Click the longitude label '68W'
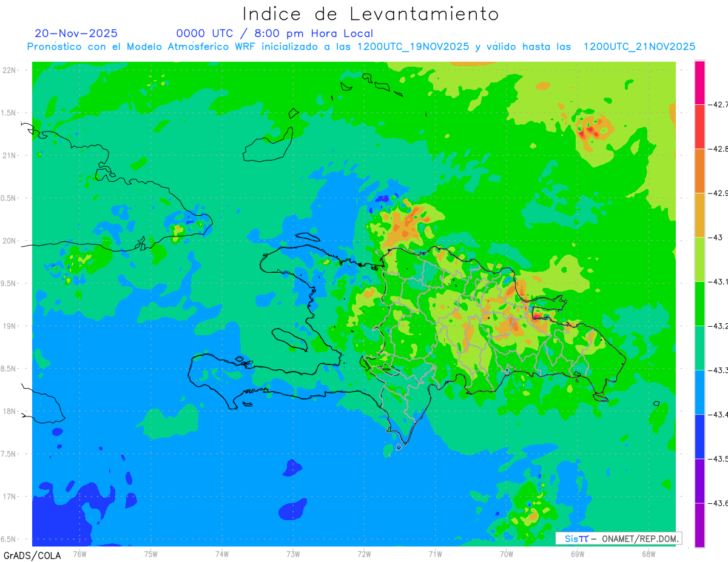This screenshot has height=562, width=728. [x=649, y=554]
